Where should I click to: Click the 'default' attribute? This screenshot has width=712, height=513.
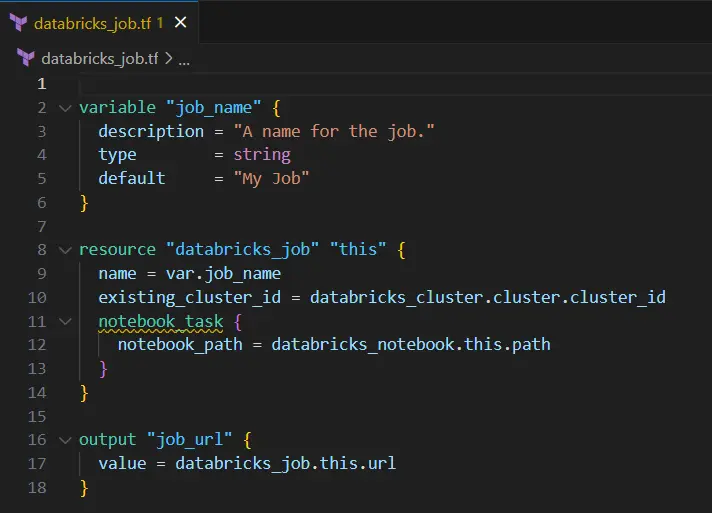click(132, 178)
